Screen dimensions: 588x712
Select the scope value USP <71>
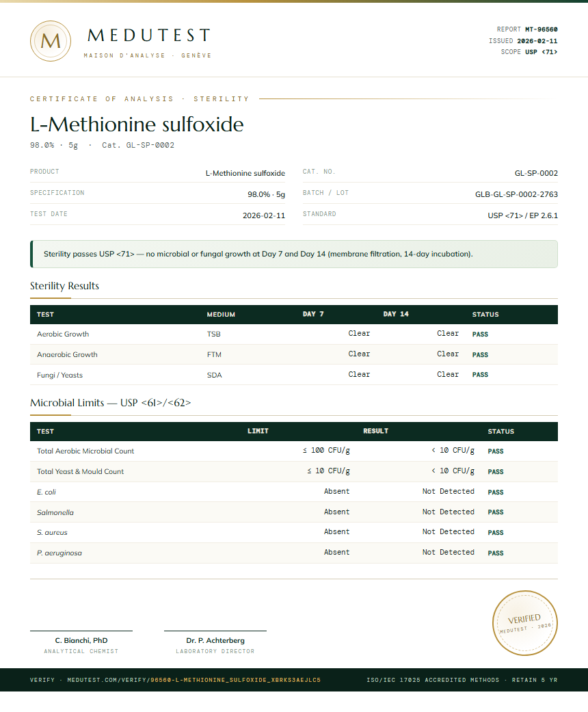coord(542,52)
